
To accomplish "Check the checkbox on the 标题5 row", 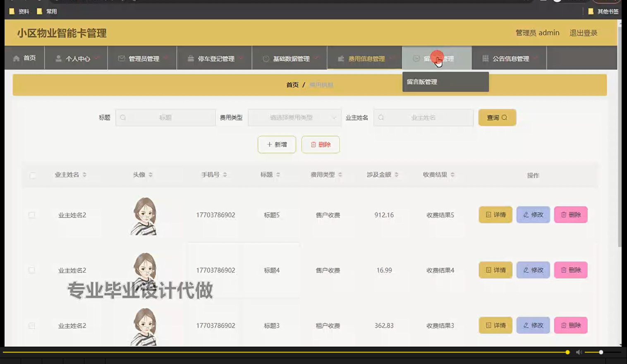I will tap(32, 215).
